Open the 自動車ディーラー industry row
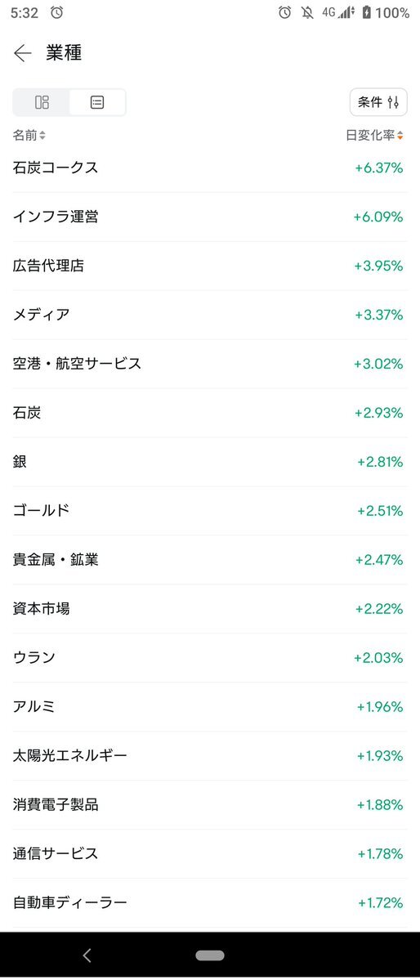Viewport: 420px width, 980px height. coord(210,902)
